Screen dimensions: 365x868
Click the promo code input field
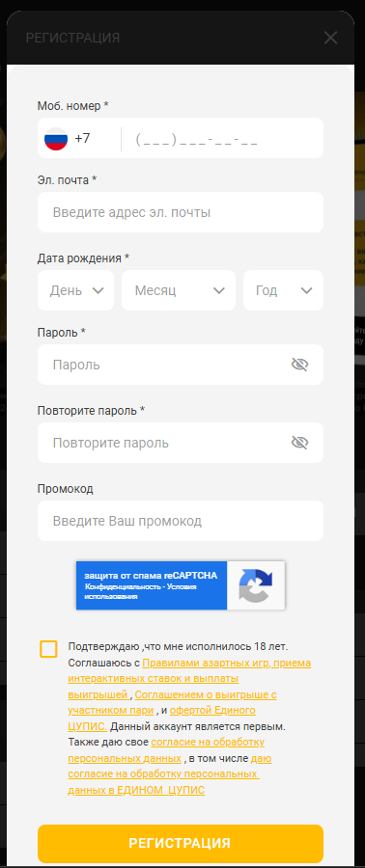pyautogui.click(x=181, y=521)
